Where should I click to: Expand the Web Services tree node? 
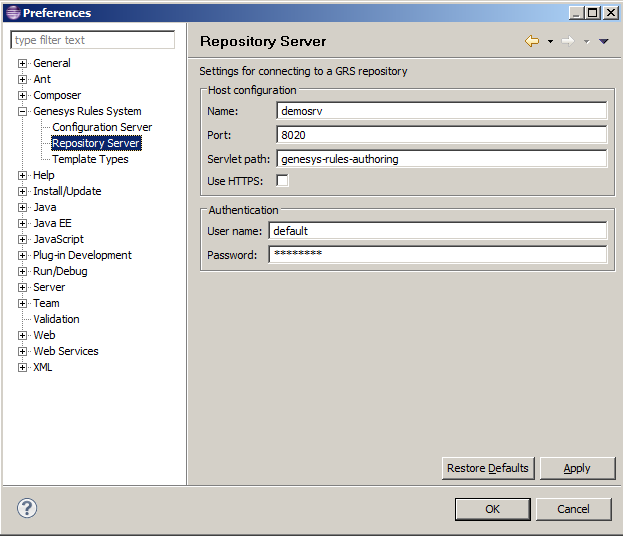(x=23, y=351)
